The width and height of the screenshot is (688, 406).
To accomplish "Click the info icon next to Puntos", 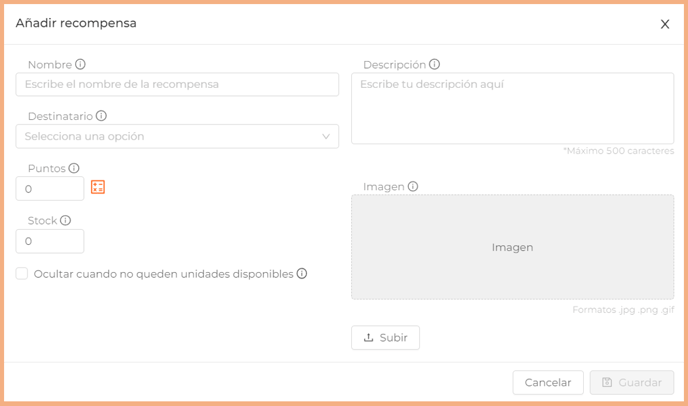I will [x=74, y=168].
